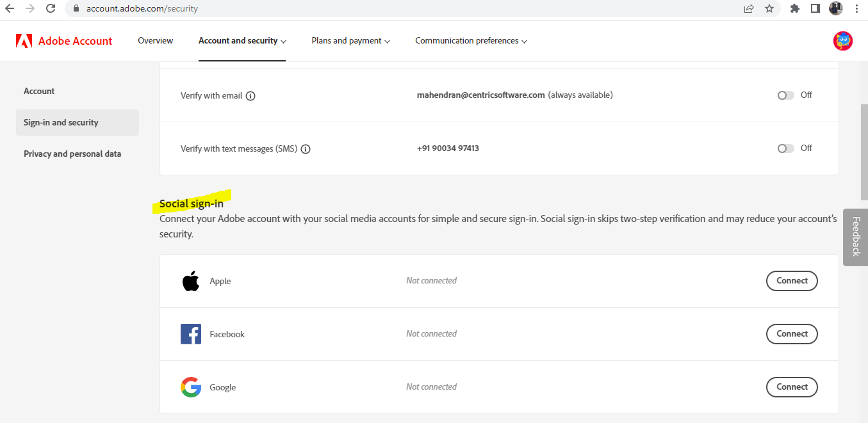The width and height of the screenshot is (868, 423).
Task: Select Privacy and personal data in the sidebar
Action: [x=72, y=154]
